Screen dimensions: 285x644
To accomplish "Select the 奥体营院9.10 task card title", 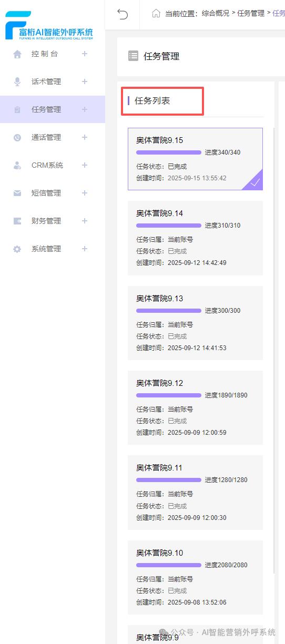I will point(160,553).
